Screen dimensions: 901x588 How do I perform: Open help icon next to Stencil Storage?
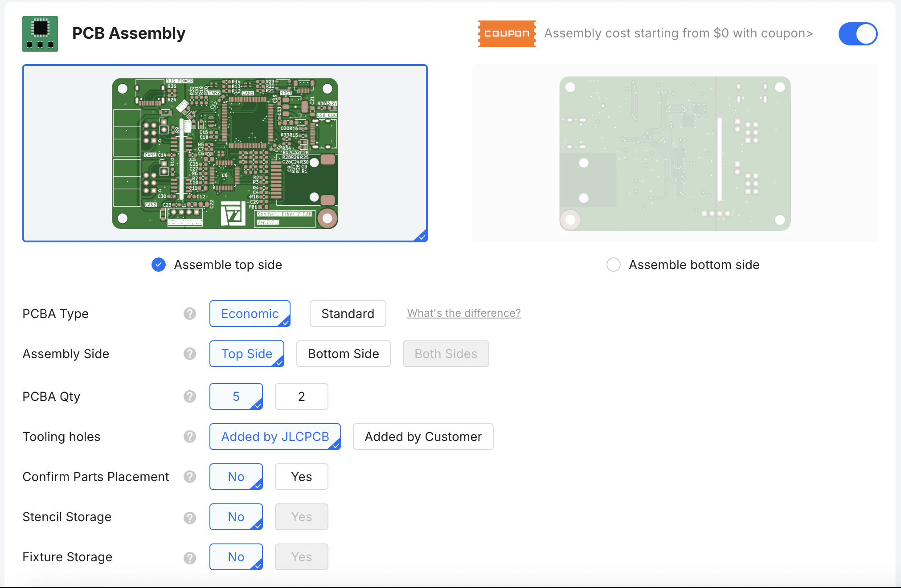tap(190, 517)
